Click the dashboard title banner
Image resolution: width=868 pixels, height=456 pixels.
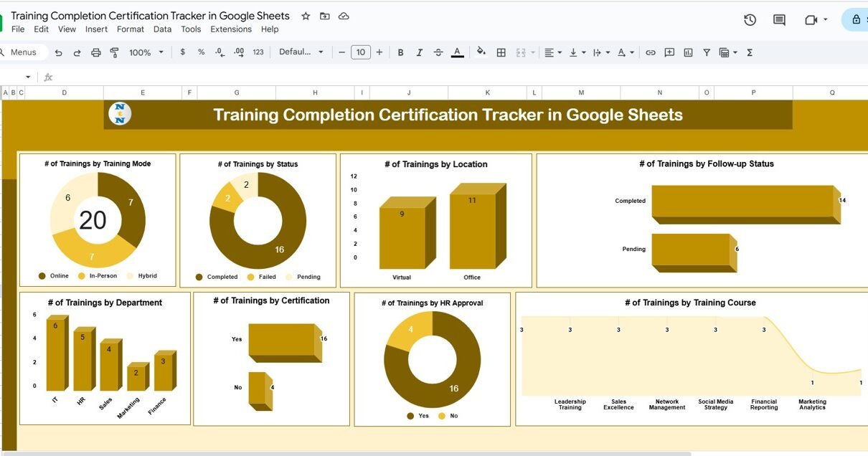click(x=448, y=115)
